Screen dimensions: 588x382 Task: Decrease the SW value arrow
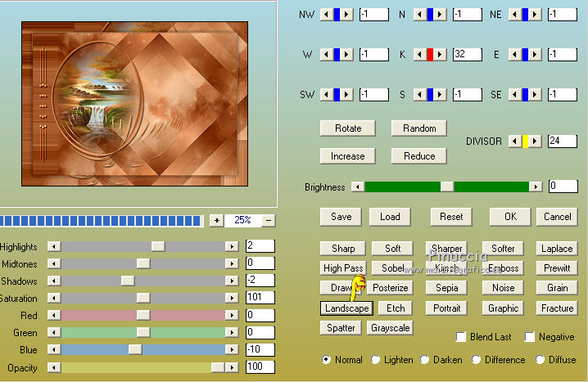point(326,95)
